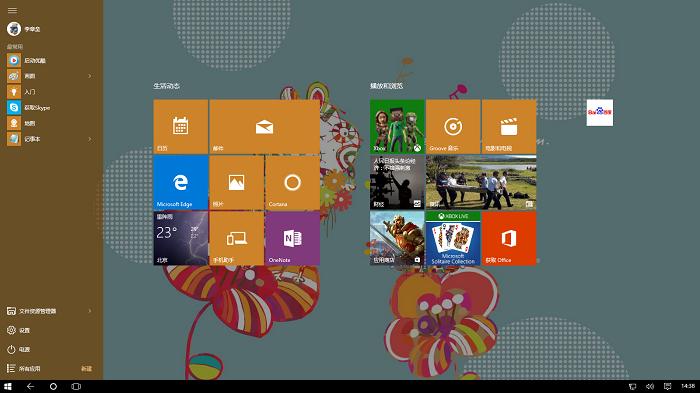The height and width of the screenshot is (393, 700).
Task: Open the Cortana tile
Action: coord(292,182)
